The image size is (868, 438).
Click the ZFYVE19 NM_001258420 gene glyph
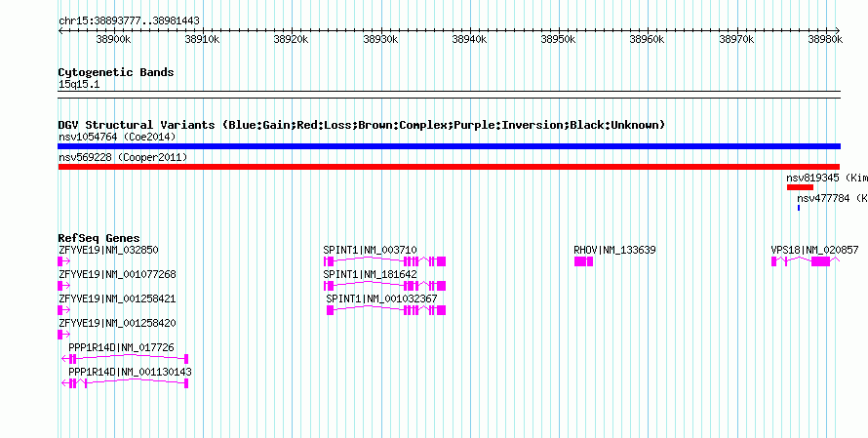(63, 335)
